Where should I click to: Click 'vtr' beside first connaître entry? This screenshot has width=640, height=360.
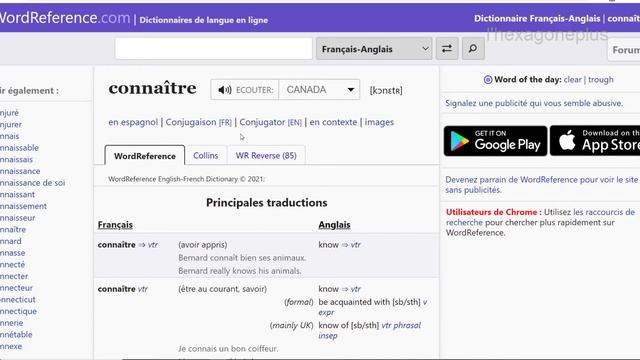[x=153, y=245]
